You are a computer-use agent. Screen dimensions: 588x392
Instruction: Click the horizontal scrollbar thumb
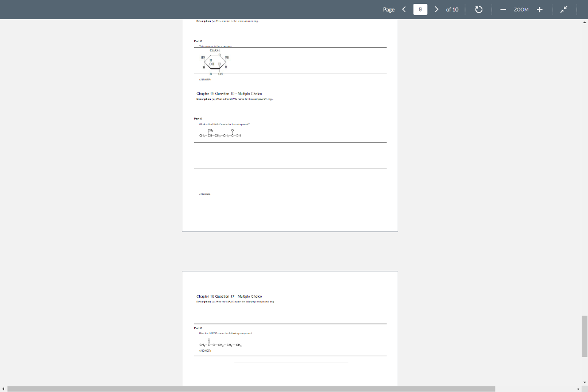click(x=252, y=389)
